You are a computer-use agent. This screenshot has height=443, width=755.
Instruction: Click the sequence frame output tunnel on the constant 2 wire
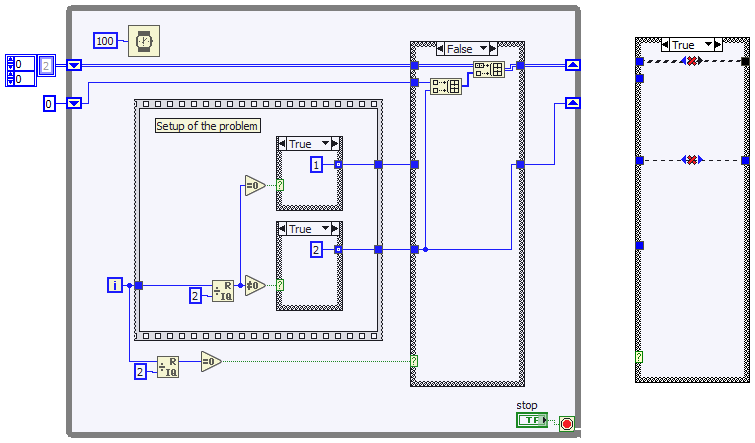click(378, 249)
